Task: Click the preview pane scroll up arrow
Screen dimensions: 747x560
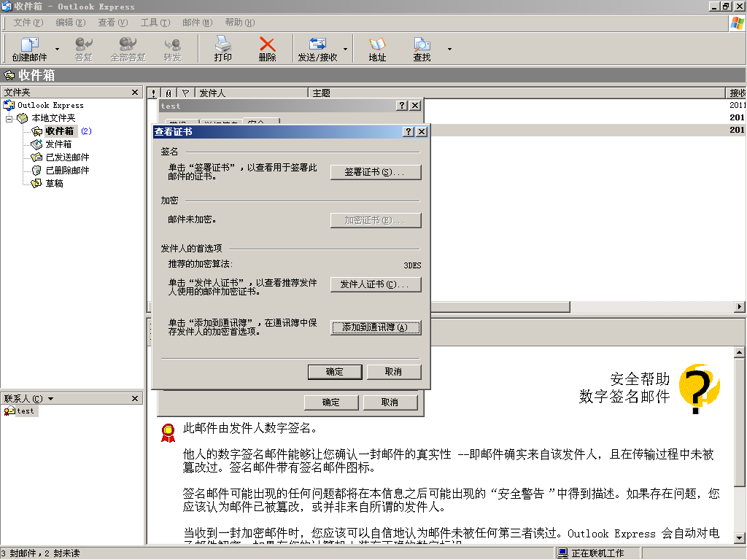Action: [x=740, y=352]
